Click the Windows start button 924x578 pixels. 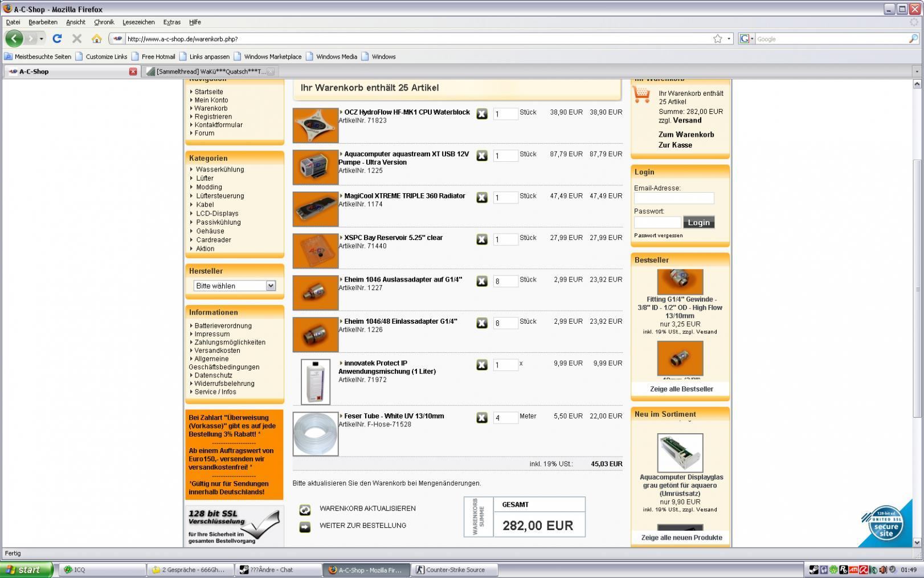(x=26, y=569)
